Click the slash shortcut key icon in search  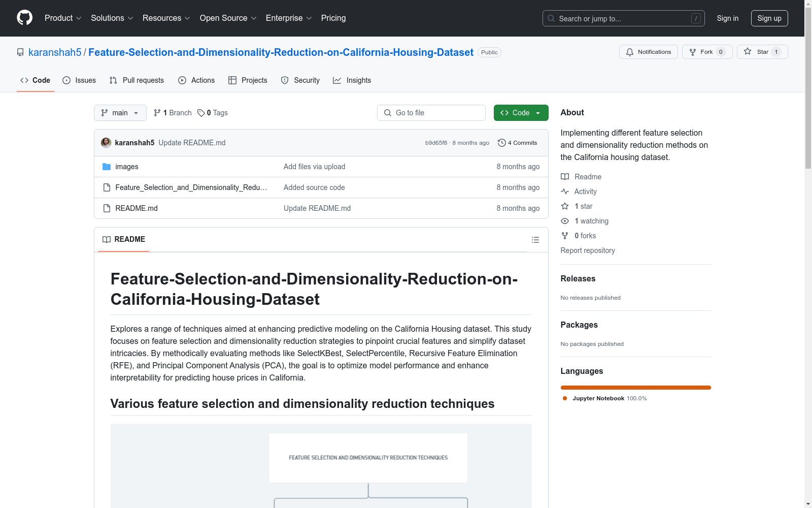tap(696, 18)
